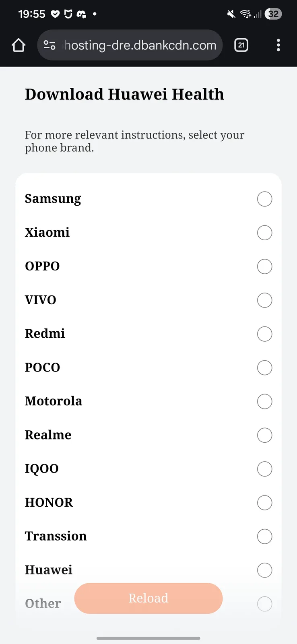Select the Samsung radio button
The image size is (297, 644).
point(264,199)
